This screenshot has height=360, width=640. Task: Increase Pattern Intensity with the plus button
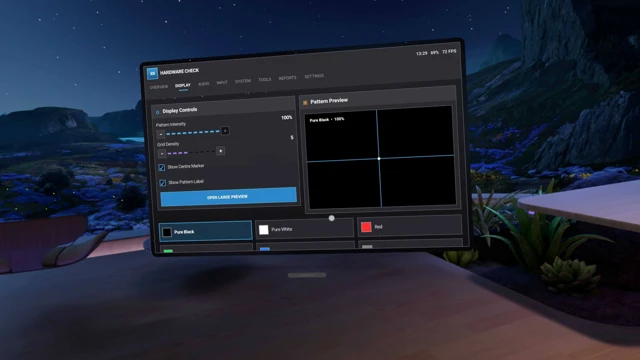click(x=225, y=131)
